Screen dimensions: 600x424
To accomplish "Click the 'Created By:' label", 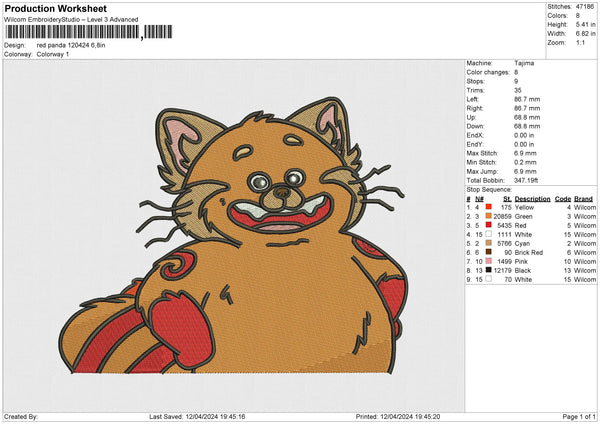I will (21, 416).
